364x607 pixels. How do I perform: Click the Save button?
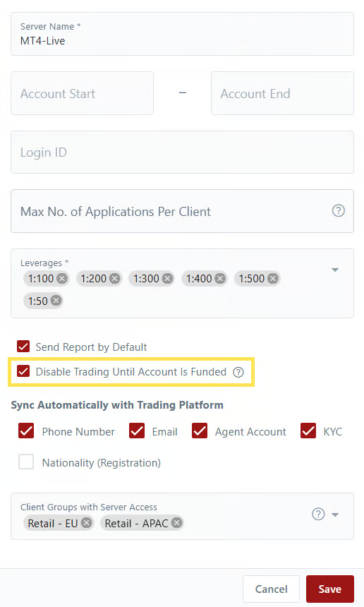[x=330, y=589]
